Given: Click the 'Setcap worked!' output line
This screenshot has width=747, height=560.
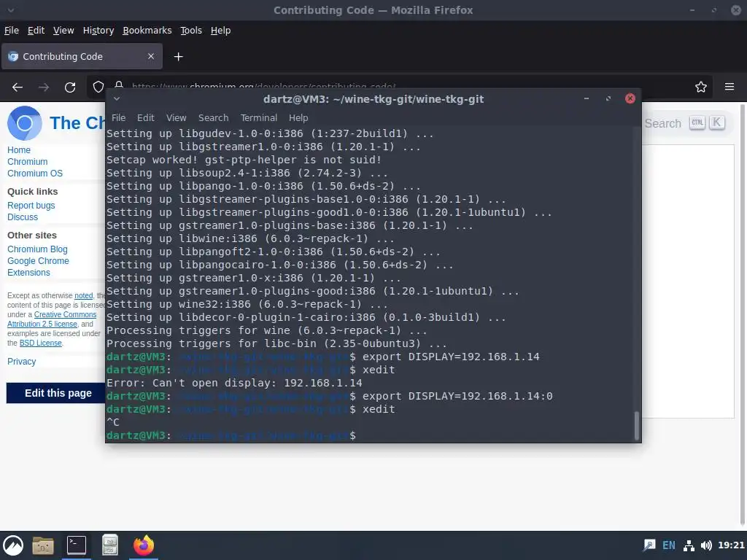Looking at the screenshot, I should tap(244, 160).
